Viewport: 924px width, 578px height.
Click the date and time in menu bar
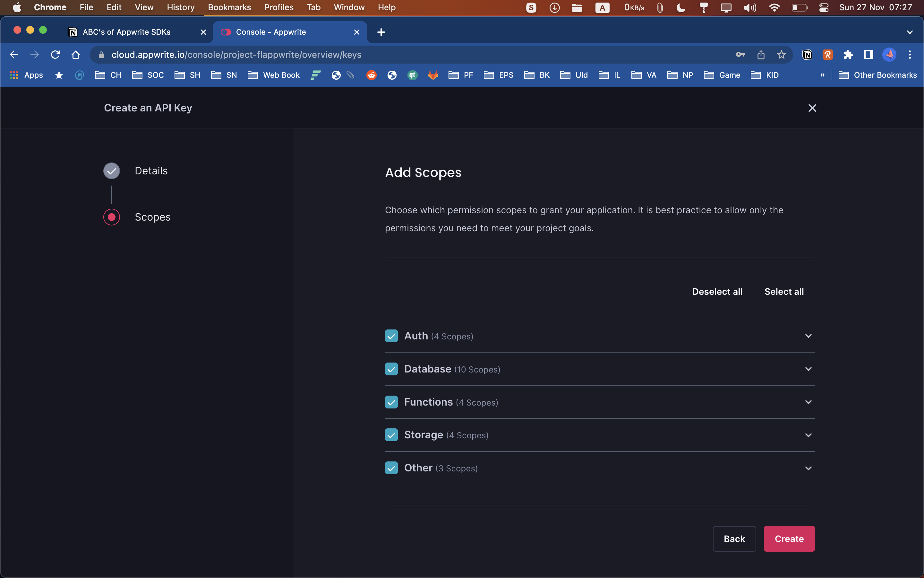click(x=876, y=7)
